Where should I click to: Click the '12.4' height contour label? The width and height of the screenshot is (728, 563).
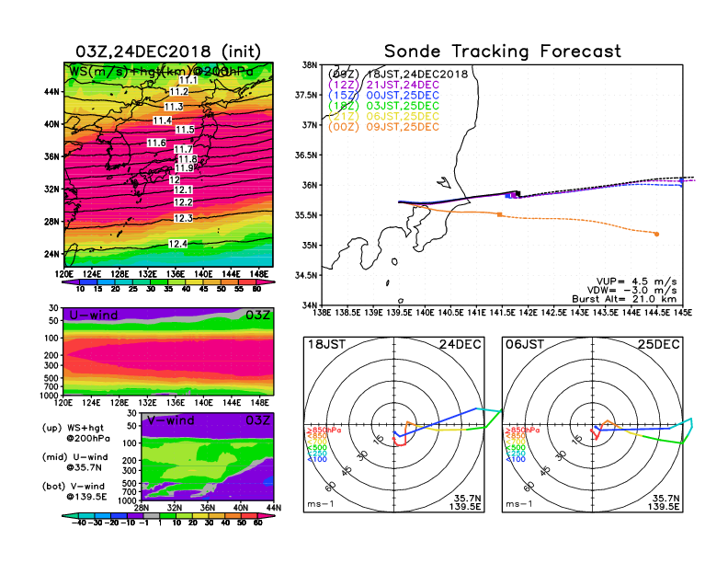177,244
